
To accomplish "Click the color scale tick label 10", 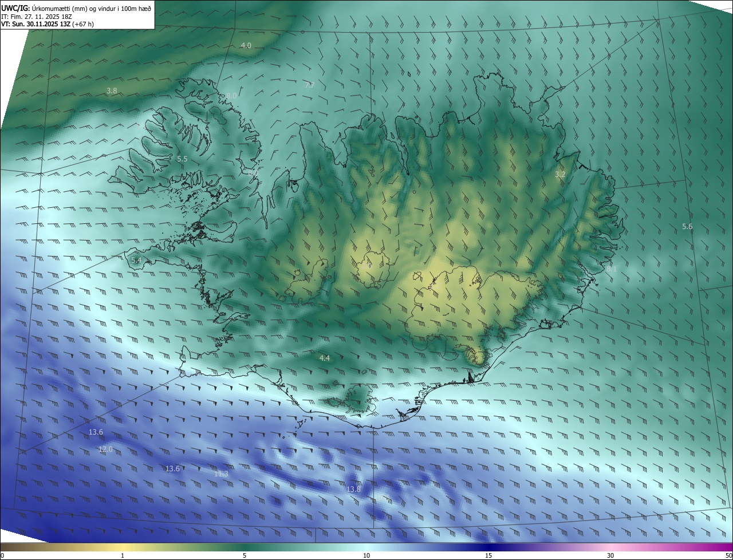I will point(366,555).
